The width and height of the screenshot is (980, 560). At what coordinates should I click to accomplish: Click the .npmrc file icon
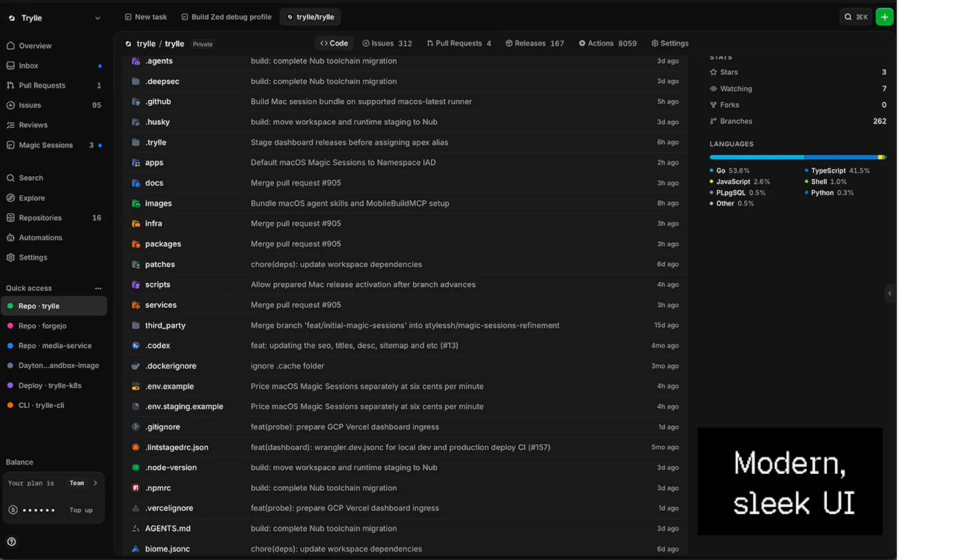pyautogui.click(x=136, y=488)
